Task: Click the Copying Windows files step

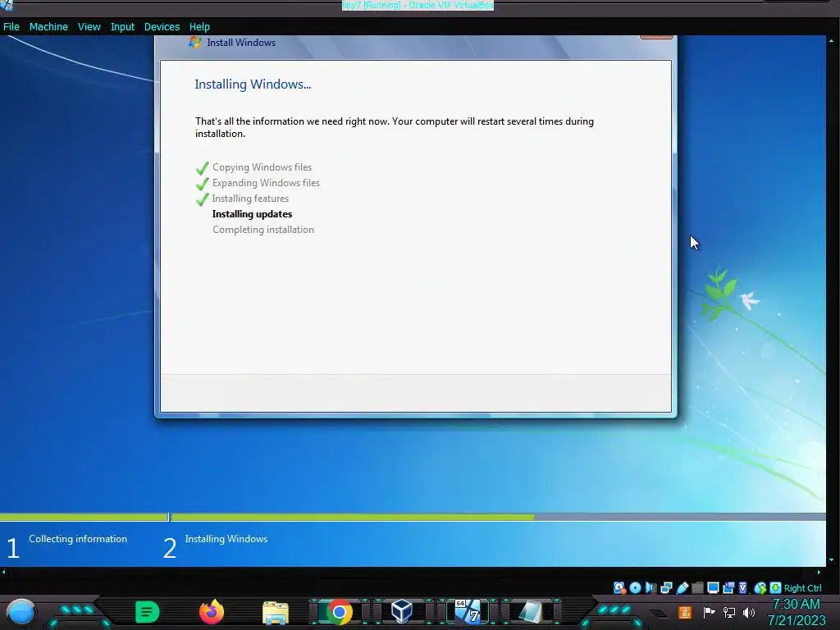Action: tap(262, 167)
